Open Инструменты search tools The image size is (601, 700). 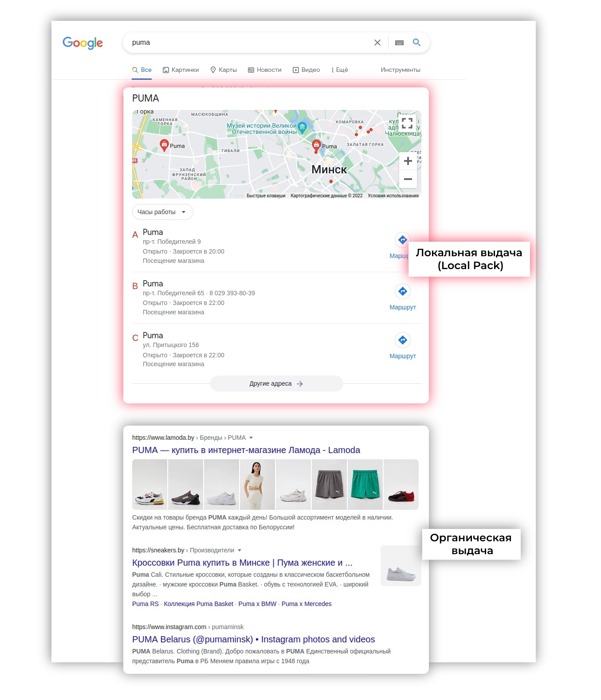tap(401, 70)
